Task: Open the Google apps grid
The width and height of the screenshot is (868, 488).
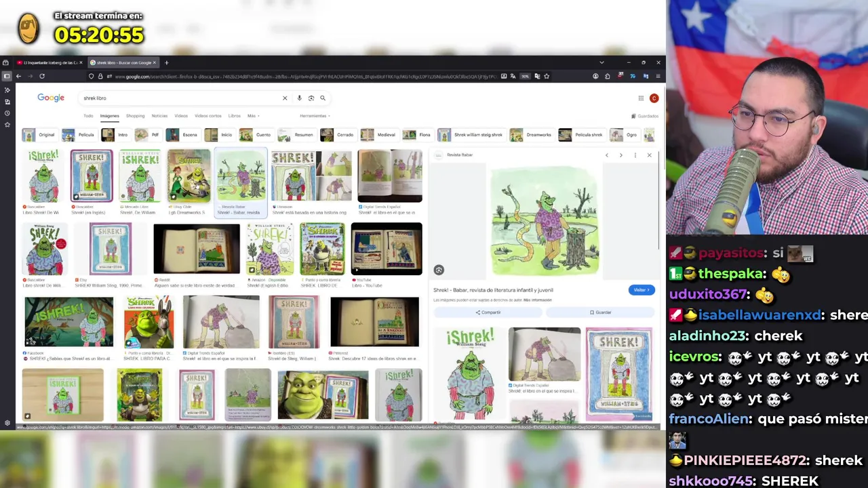Action: 641,98
